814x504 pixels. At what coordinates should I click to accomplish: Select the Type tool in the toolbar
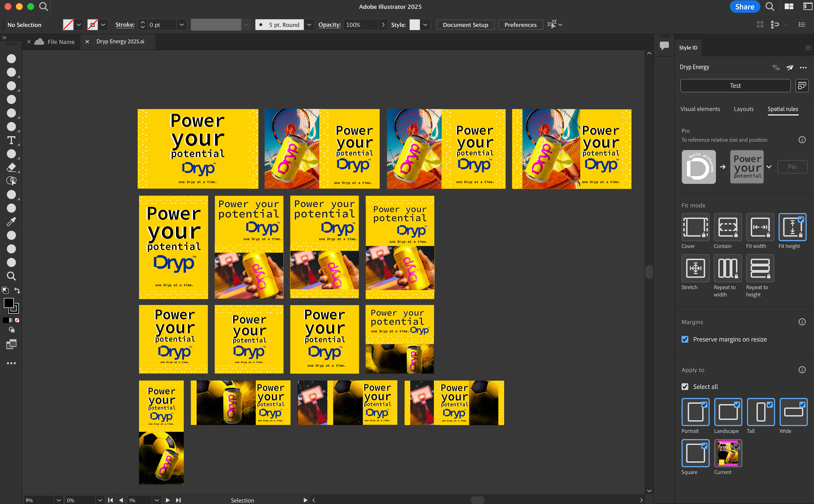click(11, 140)
